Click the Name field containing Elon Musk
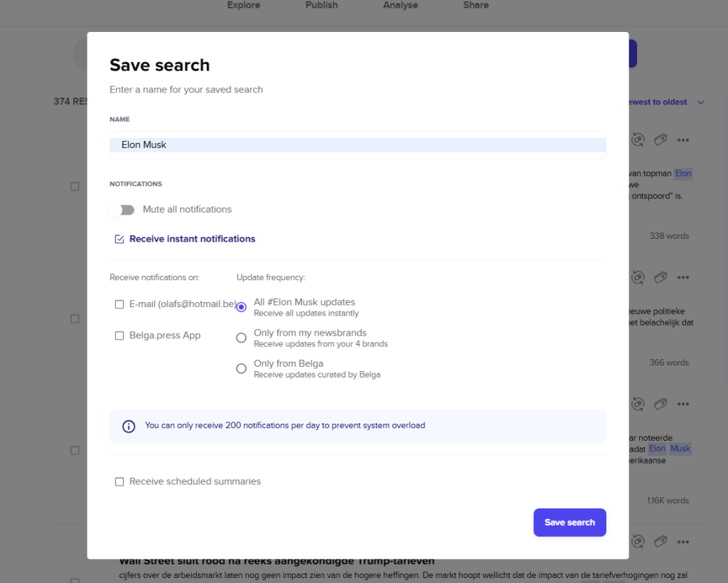The image size is (728, 583). [x=358, y=145]
